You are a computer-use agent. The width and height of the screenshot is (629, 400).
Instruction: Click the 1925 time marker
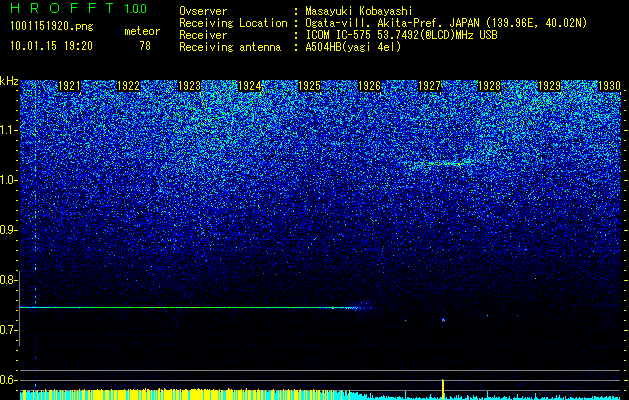(309, 86)
